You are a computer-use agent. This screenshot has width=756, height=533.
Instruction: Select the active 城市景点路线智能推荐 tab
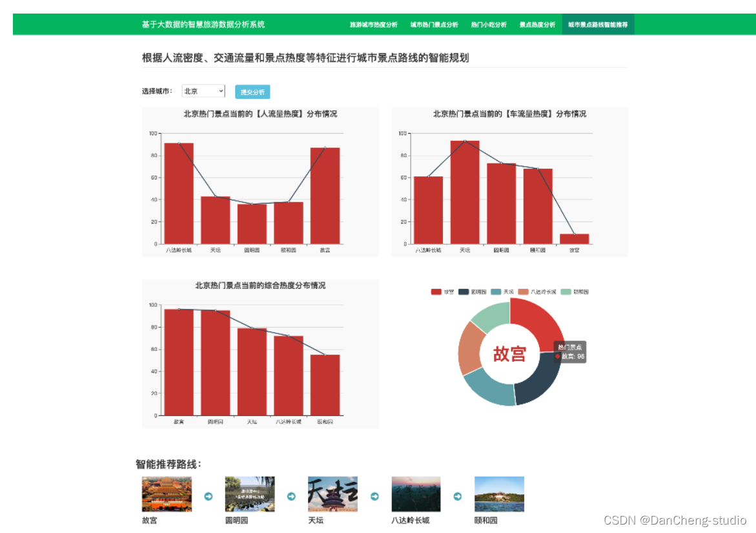[x=598, y=25]
